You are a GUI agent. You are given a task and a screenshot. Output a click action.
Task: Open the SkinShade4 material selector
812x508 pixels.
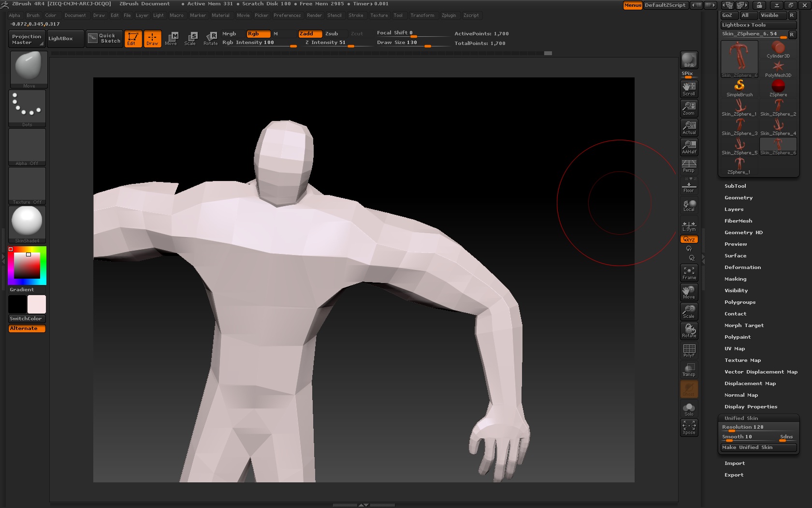(x=27, y=224)
